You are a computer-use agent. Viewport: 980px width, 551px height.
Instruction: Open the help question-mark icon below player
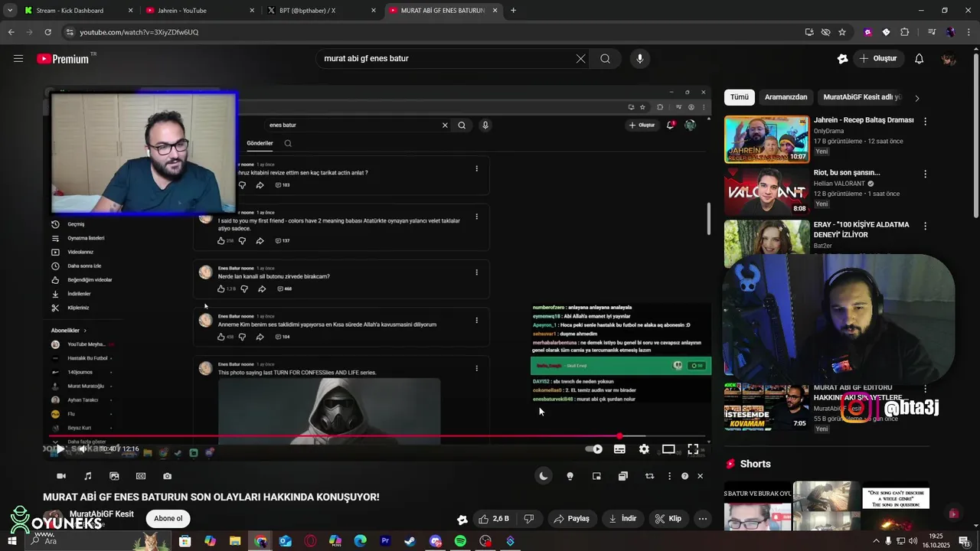(x=684, y=476)
